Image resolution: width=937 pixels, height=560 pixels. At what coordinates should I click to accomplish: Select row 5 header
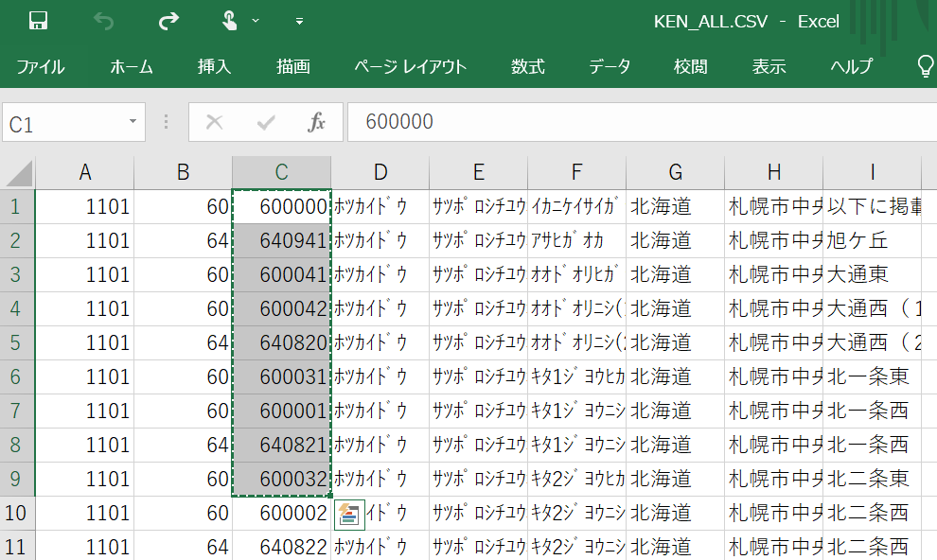(x=17, y=342)
